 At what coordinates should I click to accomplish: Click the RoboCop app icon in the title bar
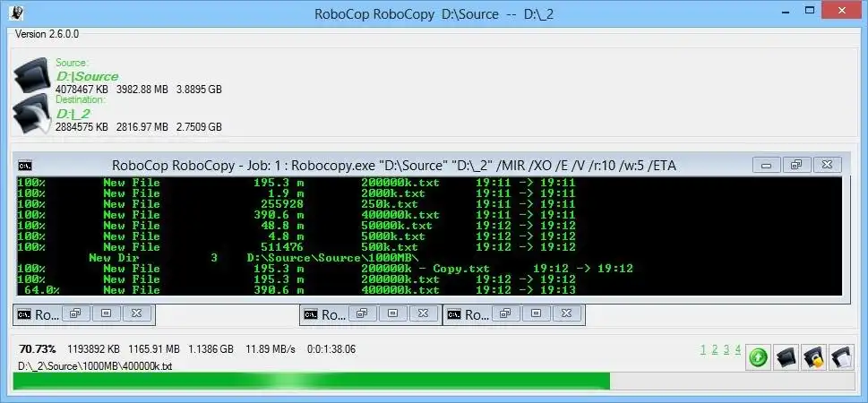point(17,13)
